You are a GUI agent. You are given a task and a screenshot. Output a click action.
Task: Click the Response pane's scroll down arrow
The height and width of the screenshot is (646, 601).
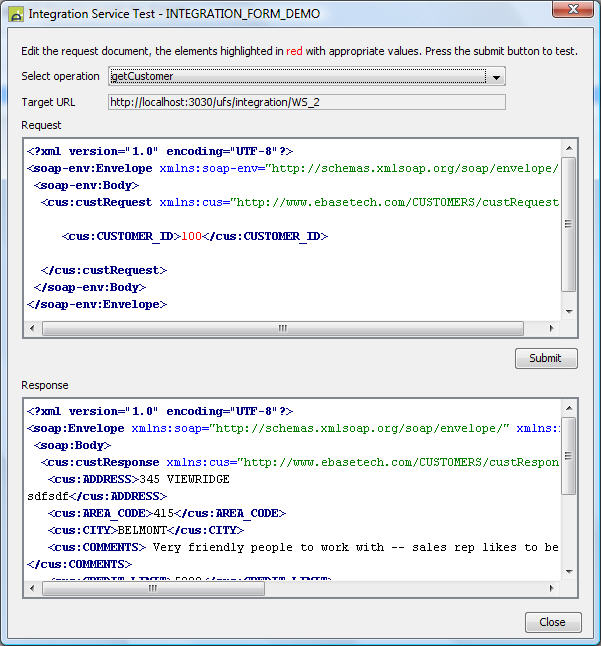click(569, 572)
